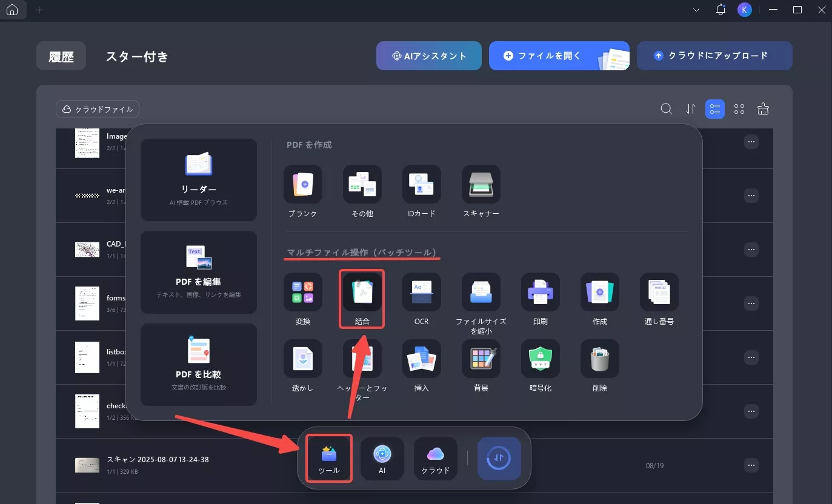Open the リーダー reader card
The width and height of the screenshot is (832, 504).
click(x=199, y=180)
